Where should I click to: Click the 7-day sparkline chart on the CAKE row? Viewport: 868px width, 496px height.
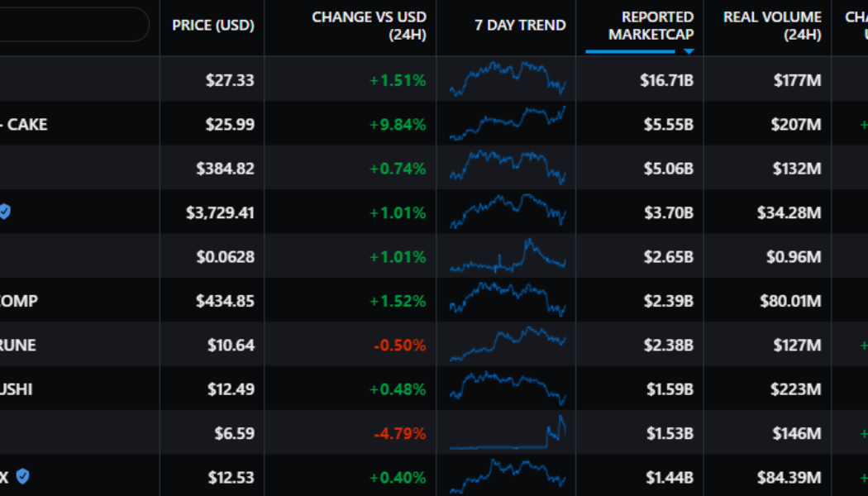pos(505,123)
